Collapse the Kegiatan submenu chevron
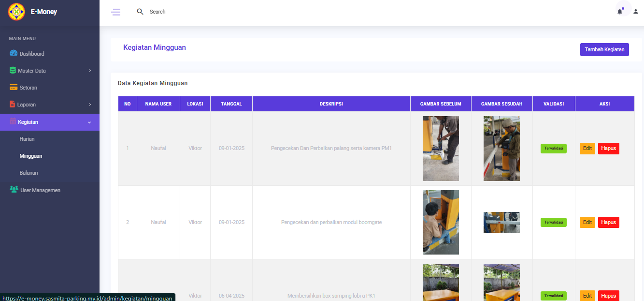 click(89, 122)
